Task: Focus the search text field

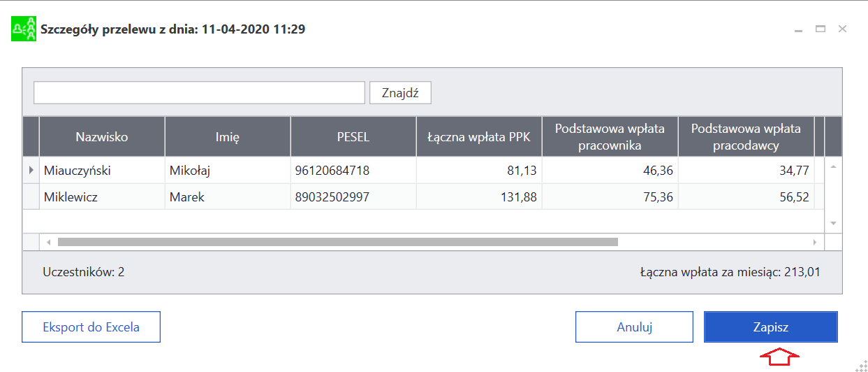Action: pos(200,93)
